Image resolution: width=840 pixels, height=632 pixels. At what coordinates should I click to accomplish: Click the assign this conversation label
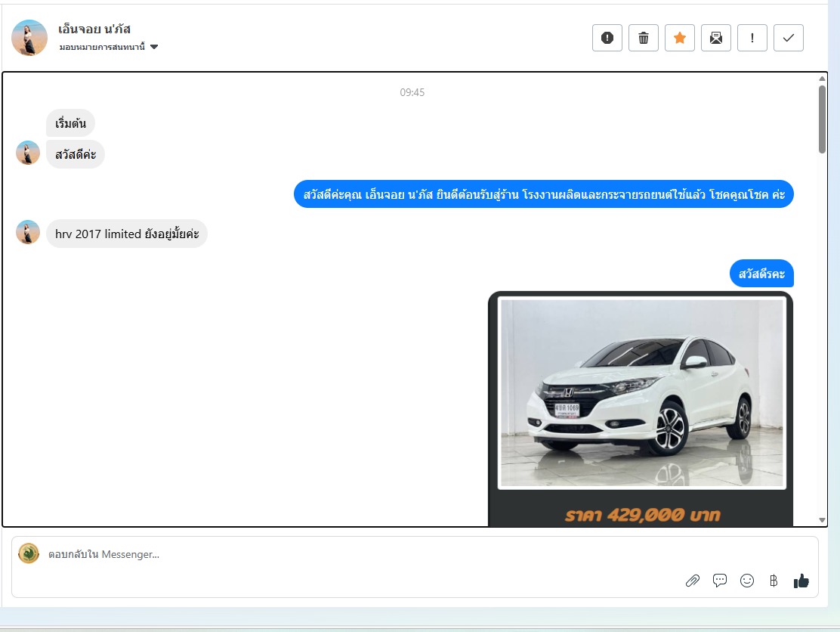[x=102, y=47]
